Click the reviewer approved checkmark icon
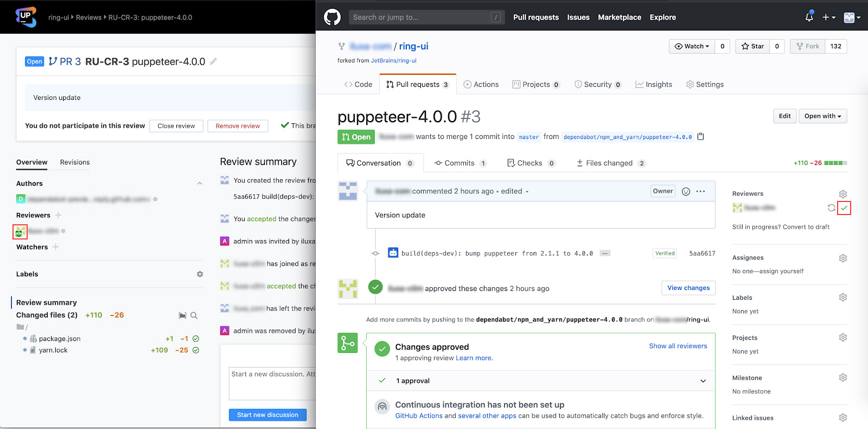Screen dimensions: 868x429 (844, 208)
